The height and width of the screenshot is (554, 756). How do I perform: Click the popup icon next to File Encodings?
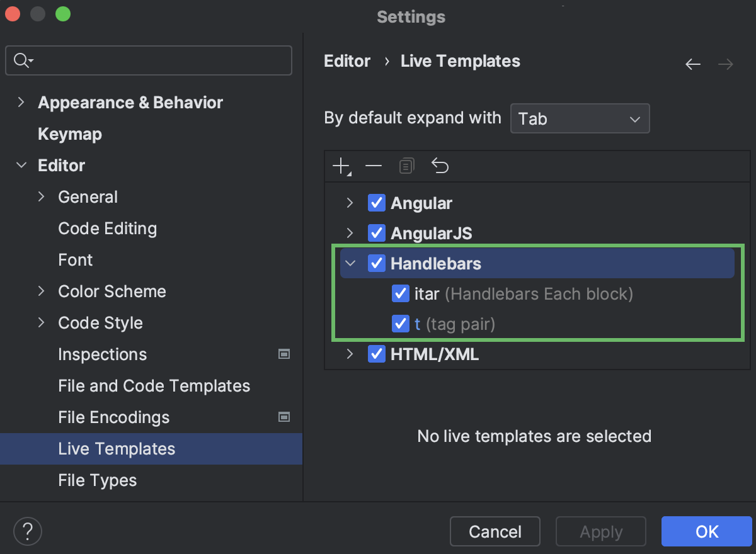[x=284, y=417]
